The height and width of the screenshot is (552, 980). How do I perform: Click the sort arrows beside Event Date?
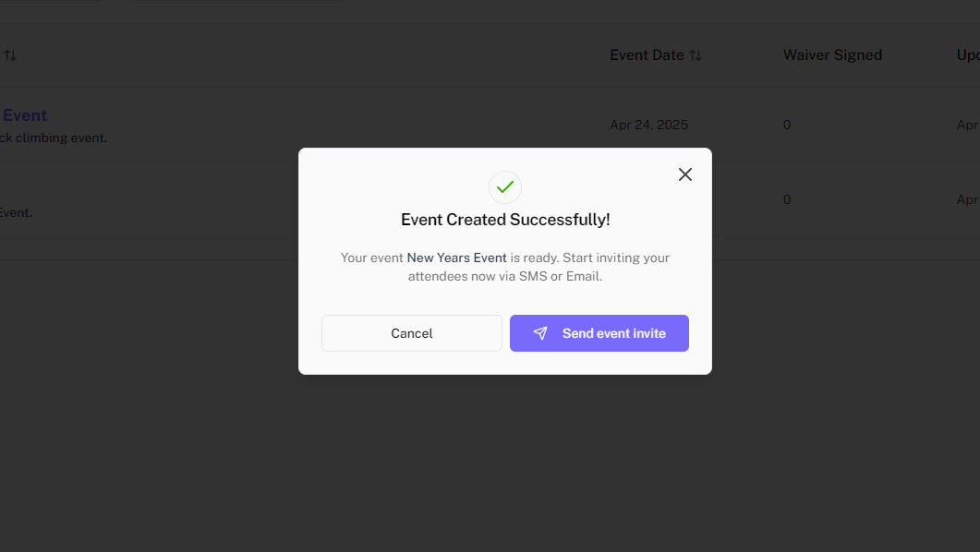pyautogui.click(x=696, y=55)
